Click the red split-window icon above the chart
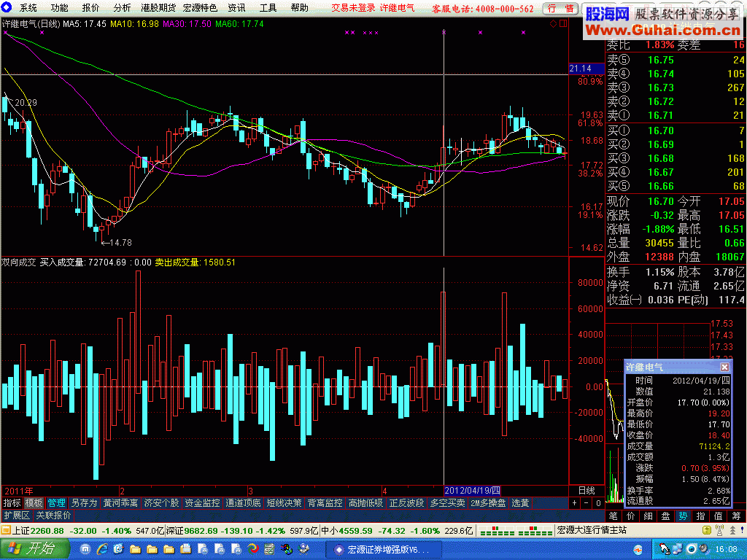 point(563,24)
